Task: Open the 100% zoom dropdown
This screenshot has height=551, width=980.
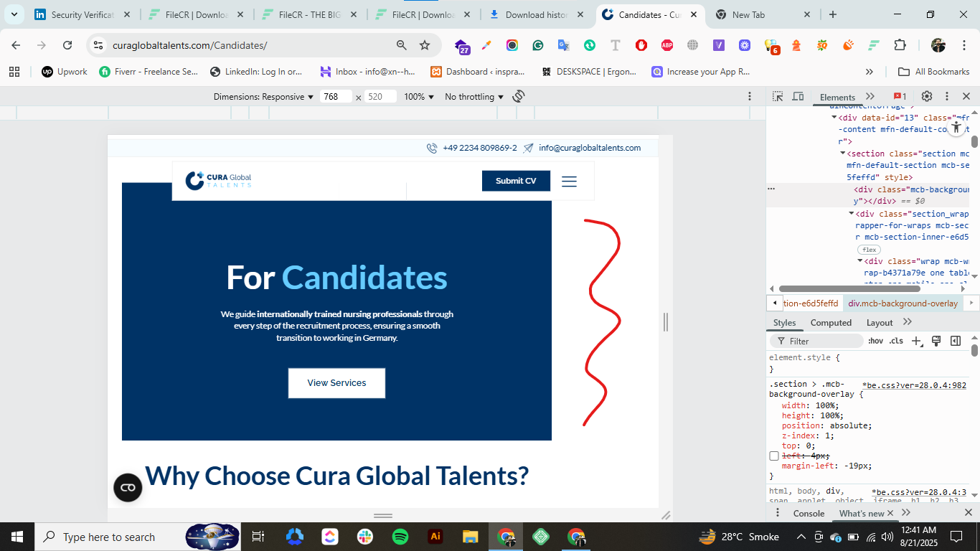Action: tap(419, 96)
